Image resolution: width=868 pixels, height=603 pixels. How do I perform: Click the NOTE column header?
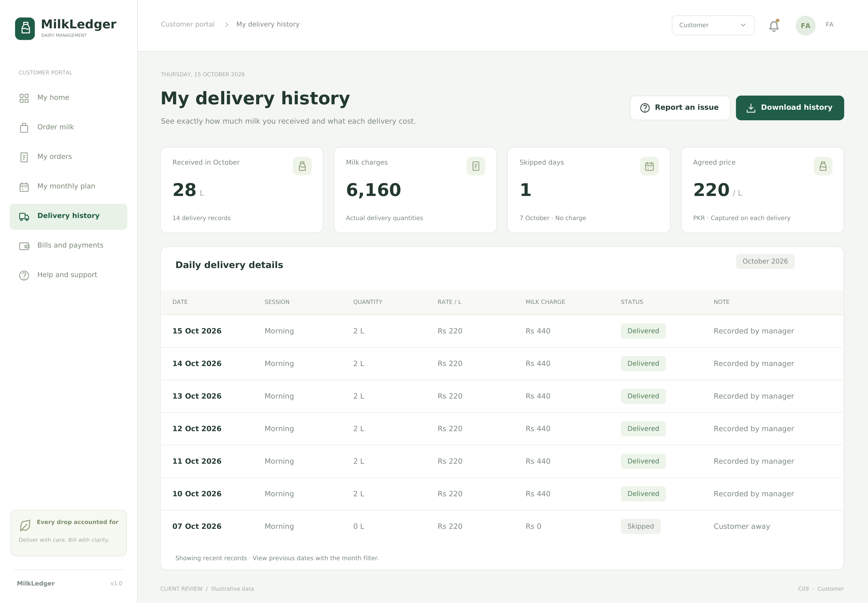(x=722, y=302)
